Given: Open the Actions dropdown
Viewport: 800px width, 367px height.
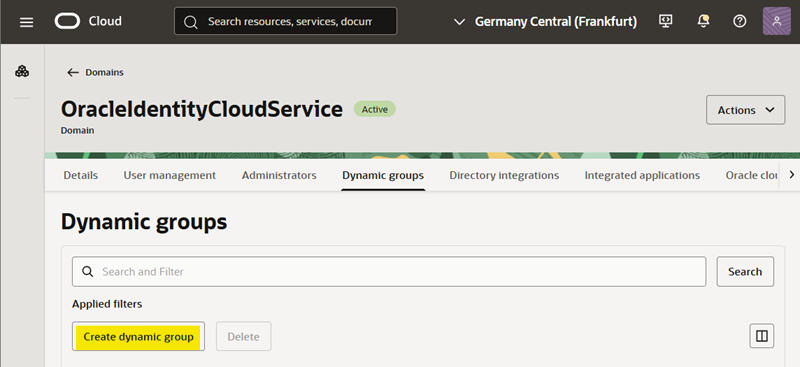Looking at the screenshot, I should click(x=745, y=110).
